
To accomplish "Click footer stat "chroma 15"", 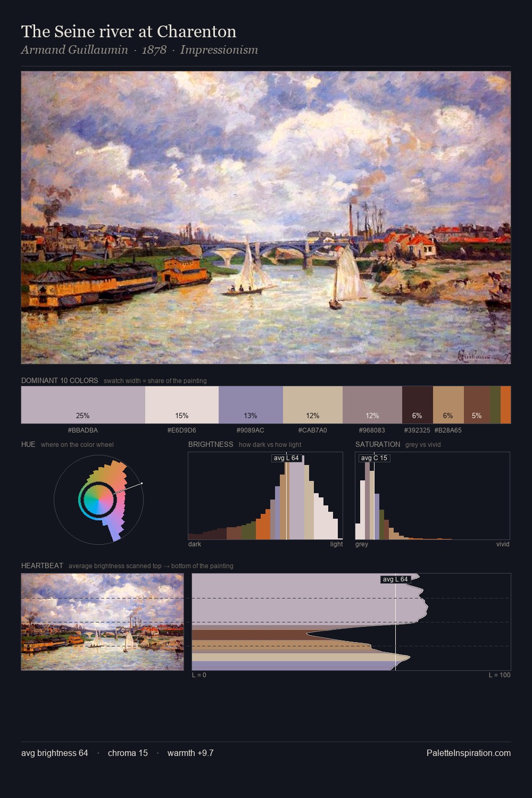I will pos(128,753).
